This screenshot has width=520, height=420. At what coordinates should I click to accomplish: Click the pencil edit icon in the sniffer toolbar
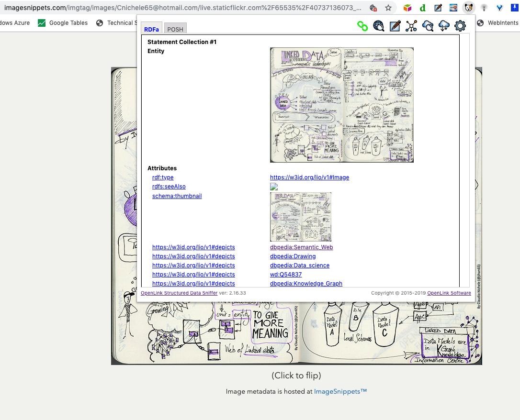395,26
